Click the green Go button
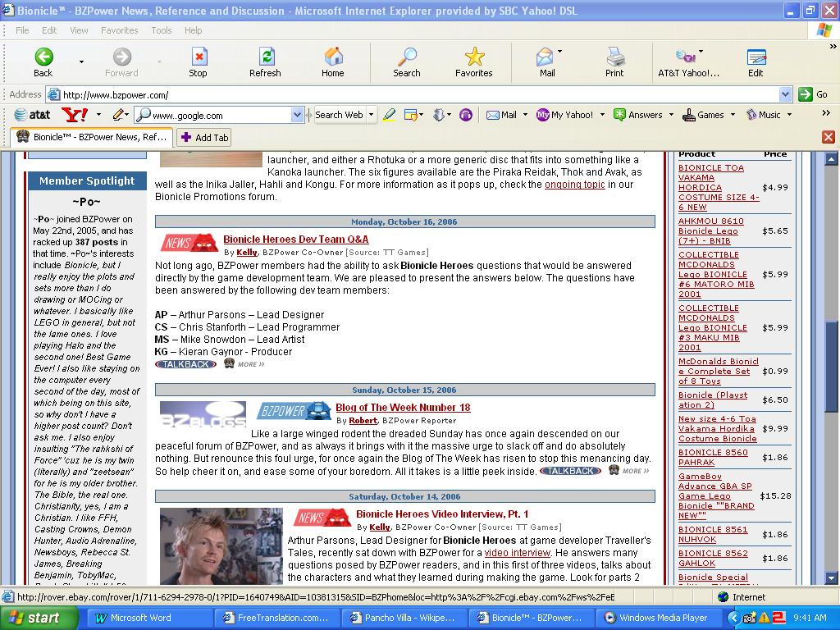The image size is (840, 630). [x=813, y=95]
